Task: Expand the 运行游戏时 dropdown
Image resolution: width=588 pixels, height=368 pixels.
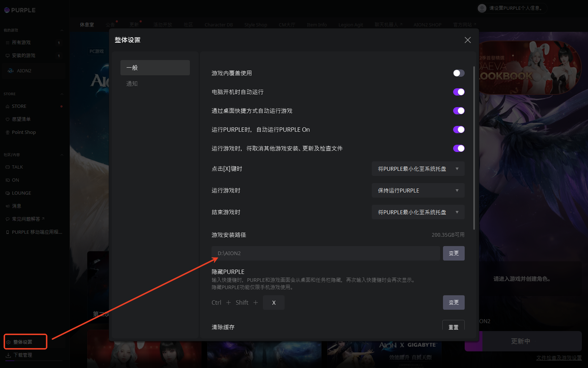Action: 418,191
